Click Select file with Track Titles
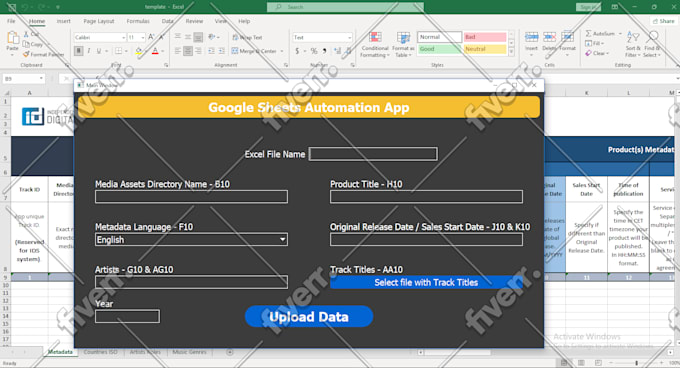The width and height of the screenshot is (680, 368). (x=426, y=282)
